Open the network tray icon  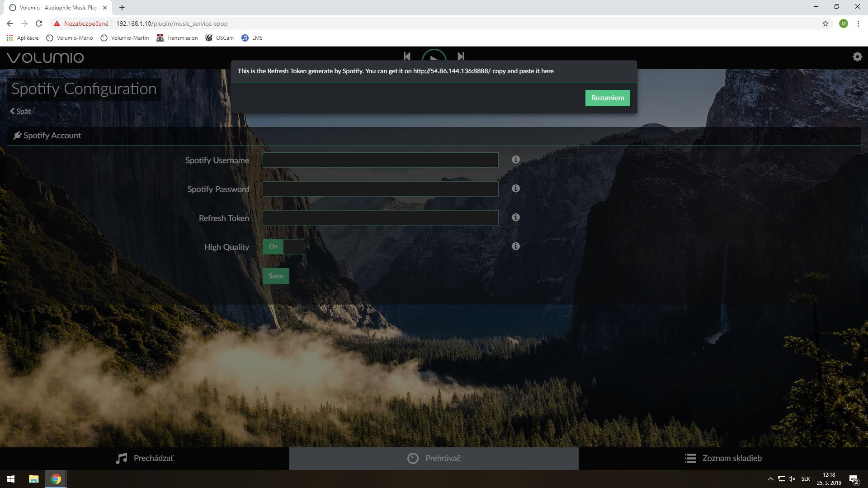coord(781,479)
